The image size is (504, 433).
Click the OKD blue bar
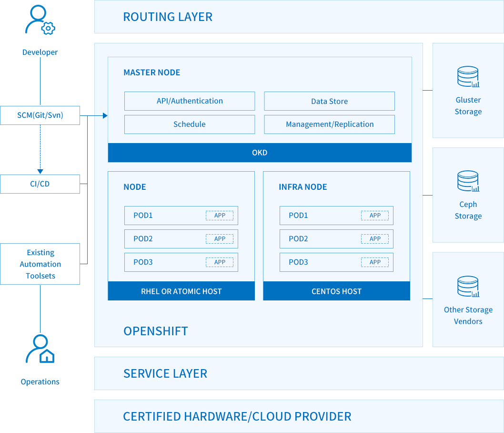260,153
